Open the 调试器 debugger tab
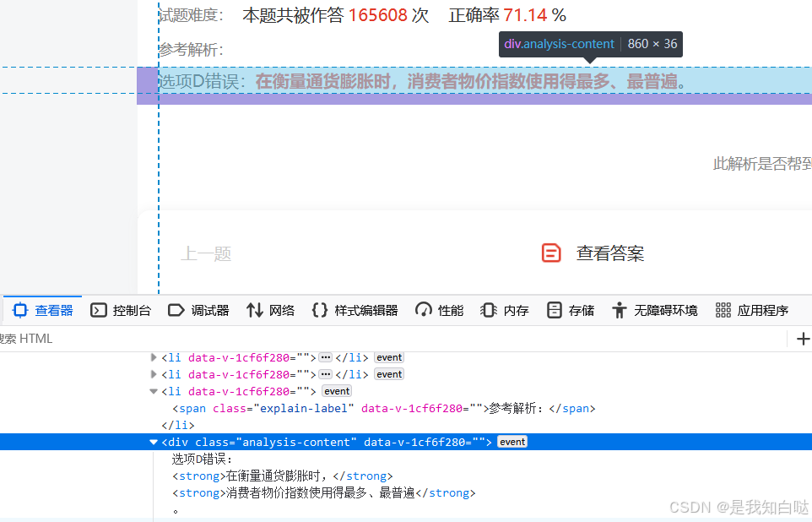 click(x=199, y=311)
